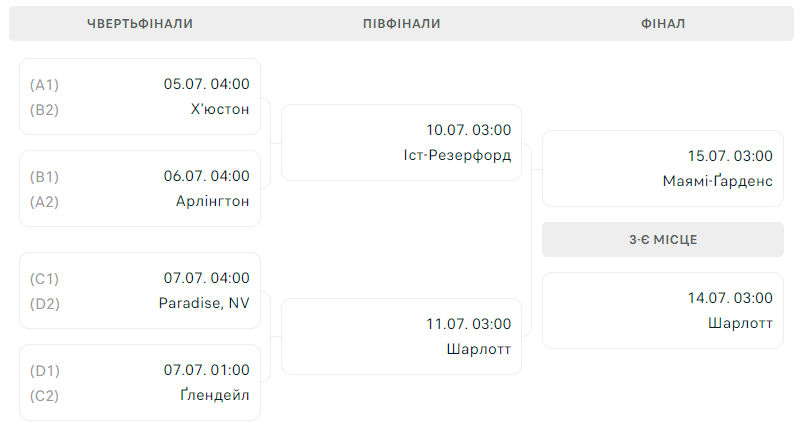The height and width of the screenshot is (433, 800).
Task: Click the 3-Є МІСЦЕ section header
Action: click(x=663, y=239)
